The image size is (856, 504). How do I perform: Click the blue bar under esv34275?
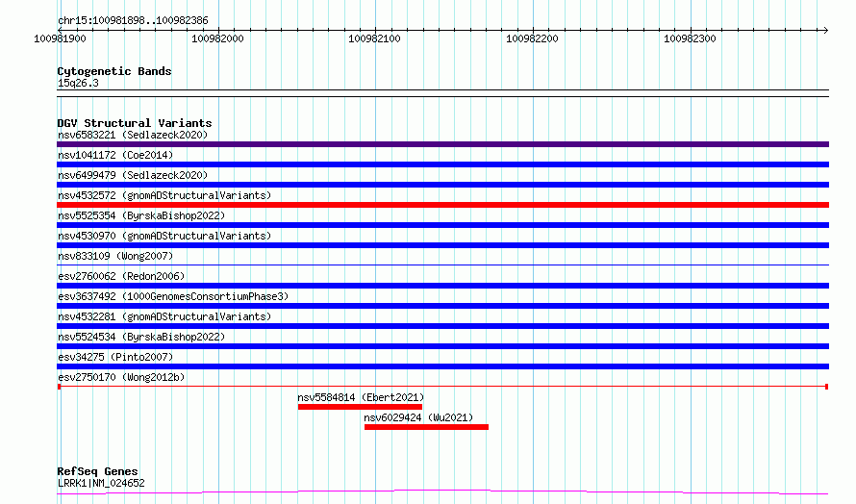point(442,366)
